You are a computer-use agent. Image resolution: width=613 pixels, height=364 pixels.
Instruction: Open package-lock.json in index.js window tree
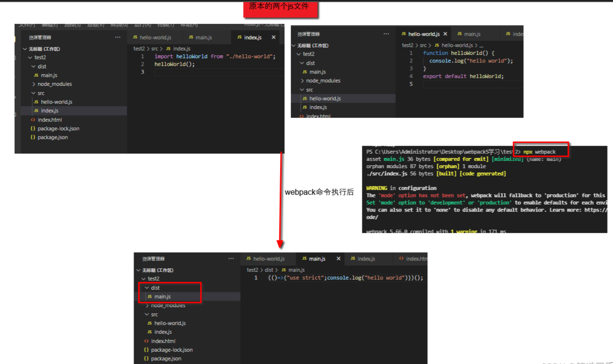click(x=55, y=128)
